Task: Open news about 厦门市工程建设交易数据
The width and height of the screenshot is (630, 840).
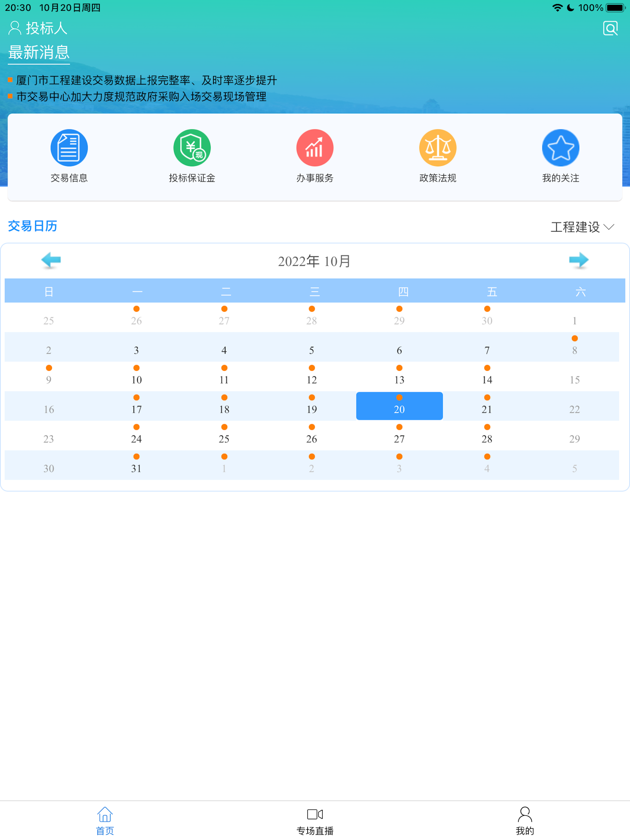Action: [146, 80]
